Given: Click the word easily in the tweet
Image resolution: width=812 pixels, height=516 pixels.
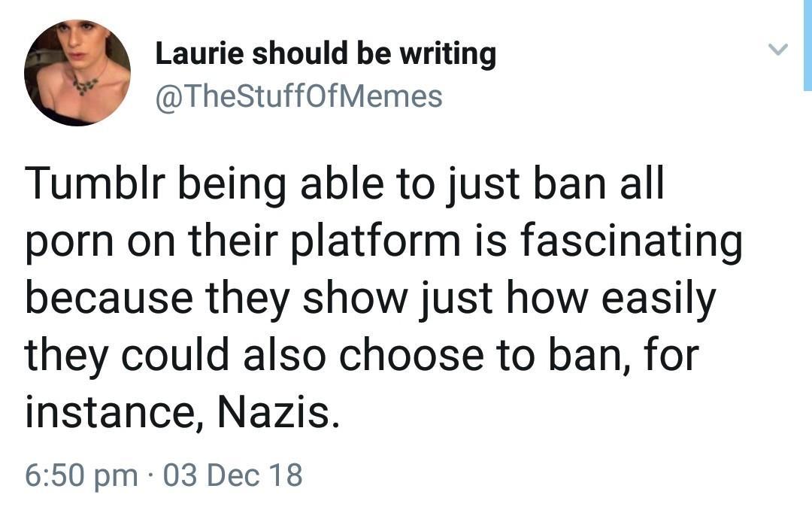Looking at the screenshot, I should pyautogui.click(x=658, y=300).
